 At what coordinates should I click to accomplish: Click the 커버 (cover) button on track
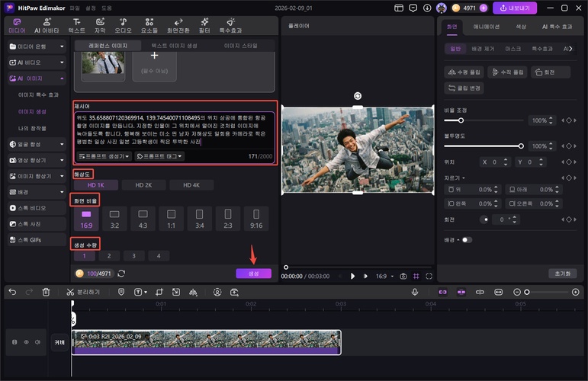point(59,342)
